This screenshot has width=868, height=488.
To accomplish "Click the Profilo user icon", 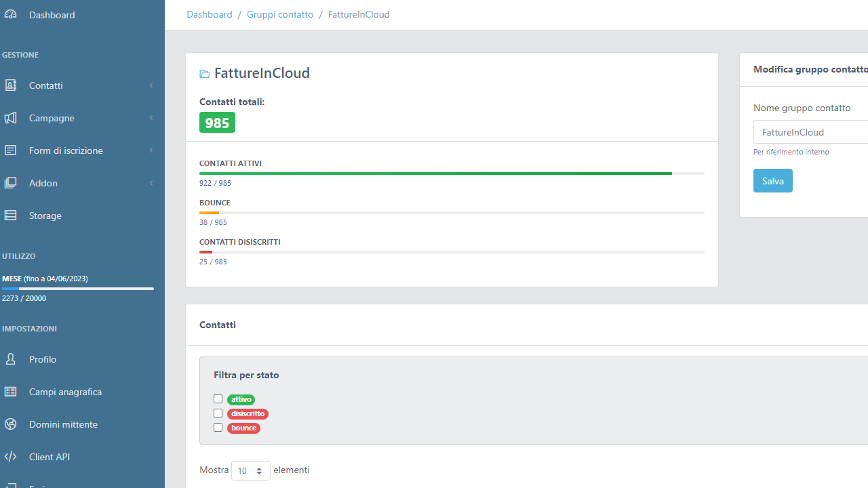I will (x=10, y=359).
